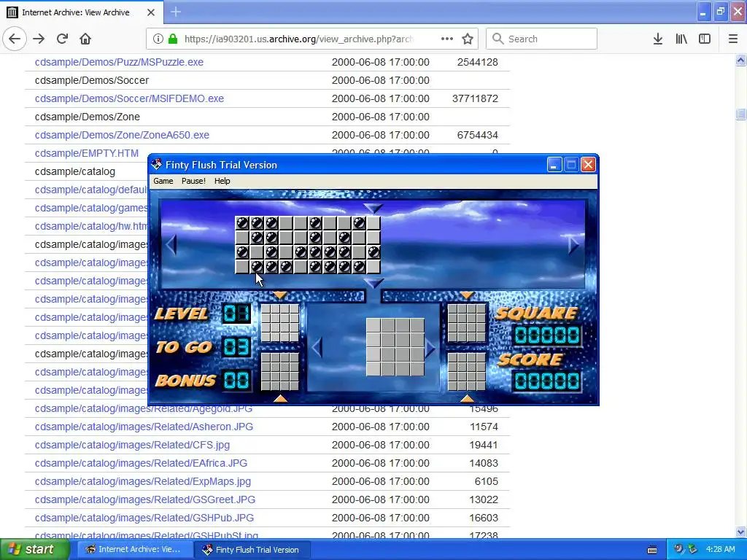Switch to Internet Archive taskbar button

click(134, 550)
